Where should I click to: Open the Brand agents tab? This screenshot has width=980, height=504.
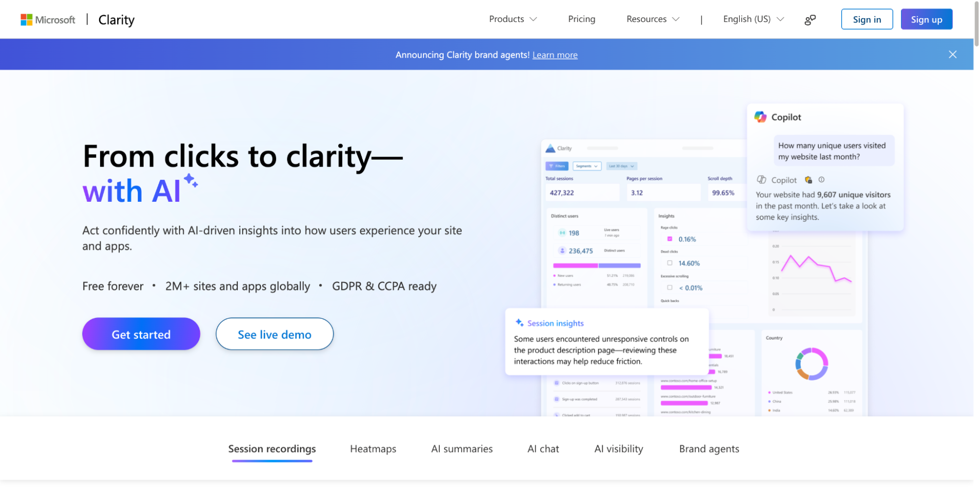[x=709, y=449]
